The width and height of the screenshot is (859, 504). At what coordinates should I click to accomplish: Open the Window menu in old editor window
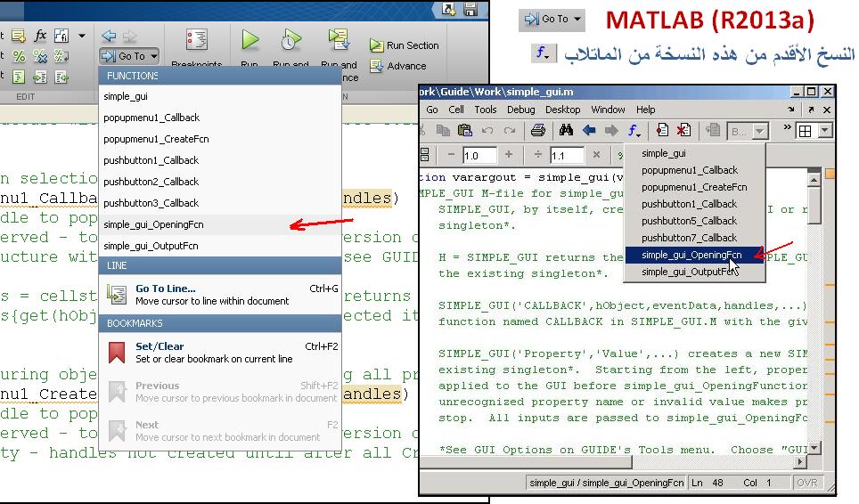[608, 110]
